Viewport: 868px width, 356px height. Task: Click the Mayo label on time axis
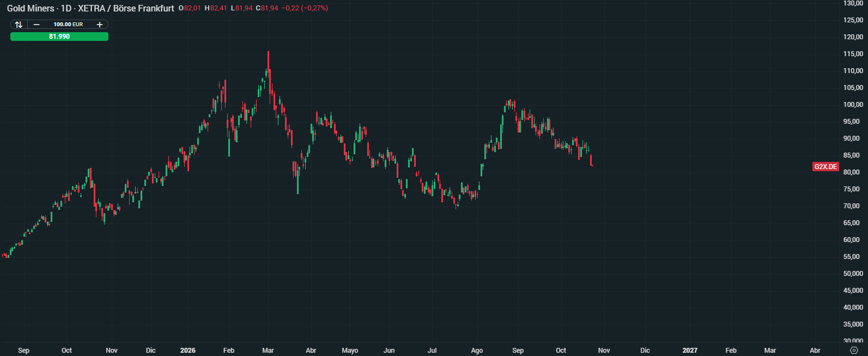coord(350,351)
